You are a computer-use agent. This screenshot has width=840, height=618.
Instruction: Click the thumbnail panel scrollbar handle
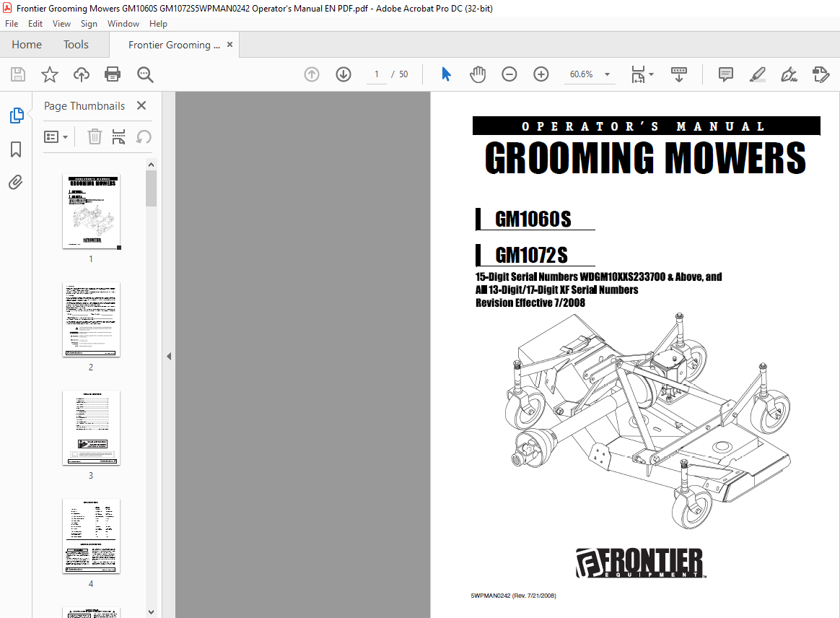point(151,188)
